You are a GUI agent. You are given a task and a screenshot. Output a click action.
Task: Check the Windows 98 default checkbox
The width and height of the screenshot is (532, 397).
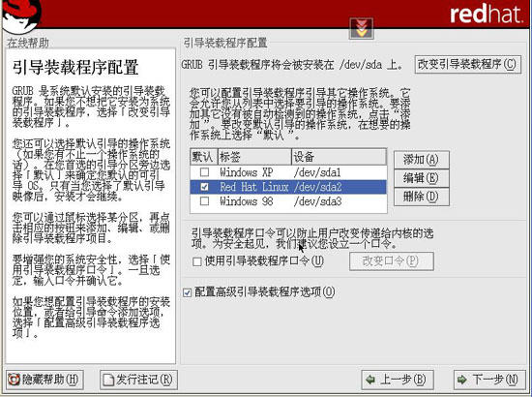(204, 201)
